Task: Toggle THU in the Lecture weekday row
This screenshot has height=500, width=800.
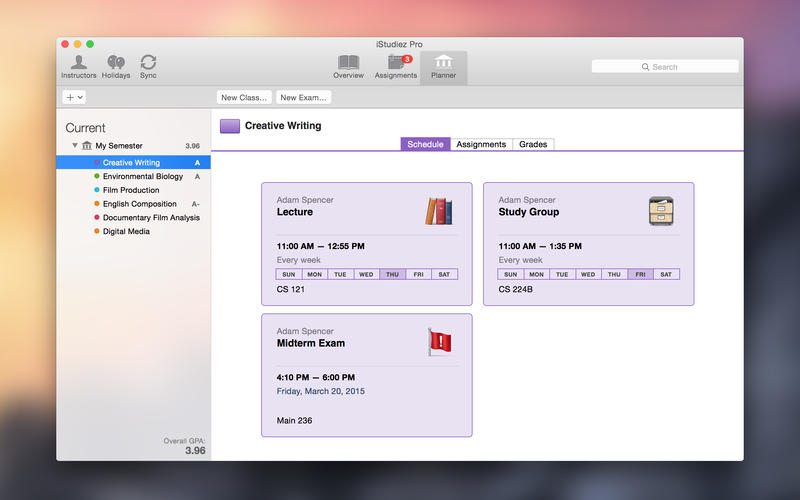Action: pos(392,274)
